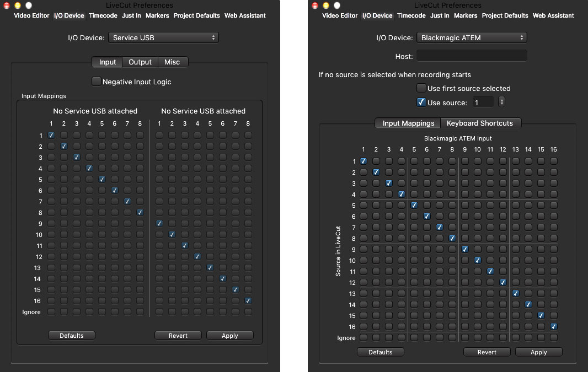588x372 pixels.
Task: Select the Input Mappings tab
Action: 408,123
